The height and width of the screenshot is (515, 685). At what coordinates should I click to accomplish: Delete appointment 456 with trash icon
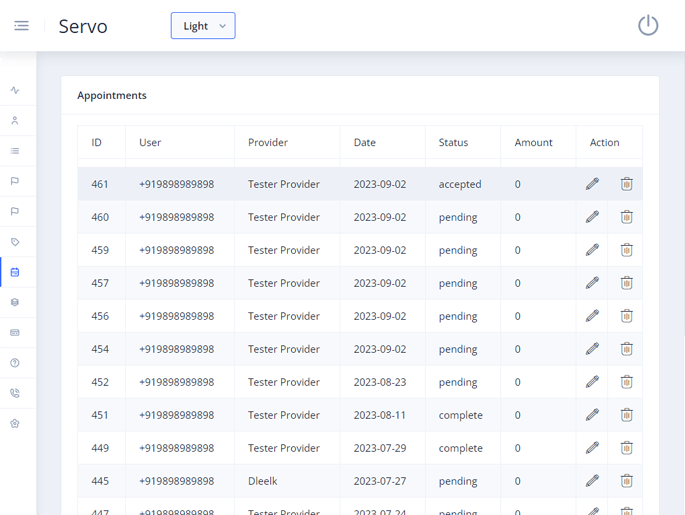point(626,316)
